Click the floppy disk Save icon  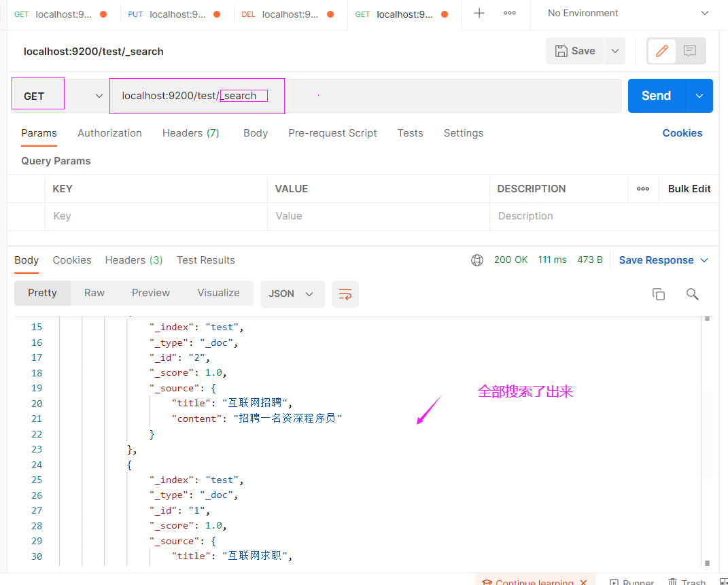coord(561,51)
